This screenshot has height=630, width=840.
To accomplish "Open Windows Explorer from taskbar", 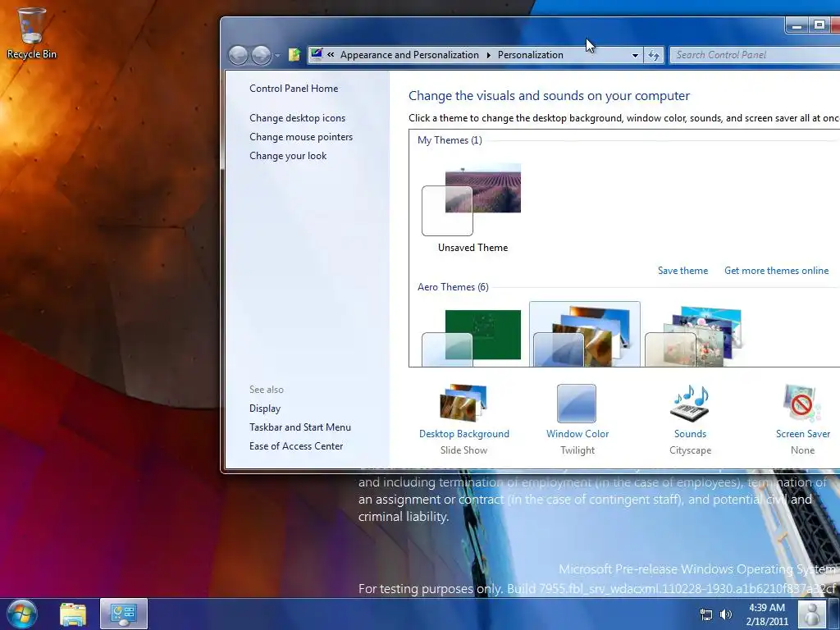I will click(x=73, y=614).
